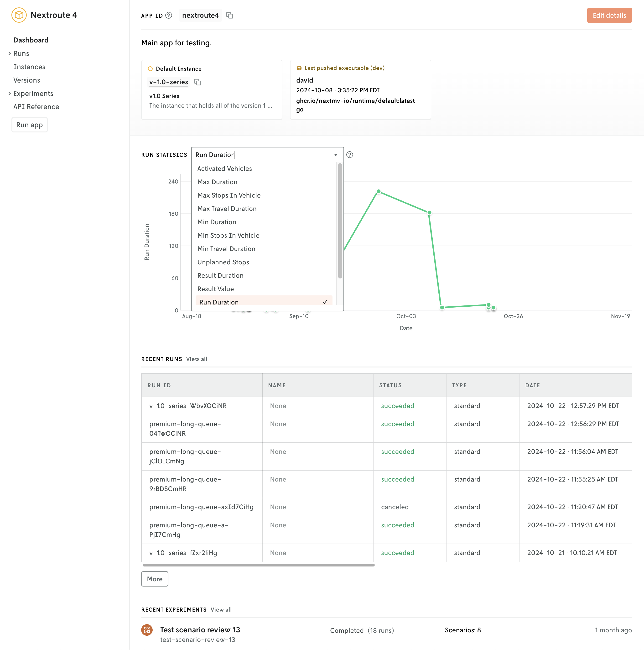644x650 pixels.
Task: Click 'More' to load additional runs
Action: (155, 579)
